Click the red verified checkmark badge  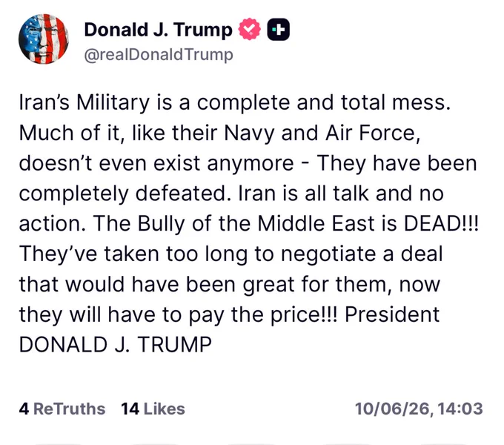[x=250, y=29]
